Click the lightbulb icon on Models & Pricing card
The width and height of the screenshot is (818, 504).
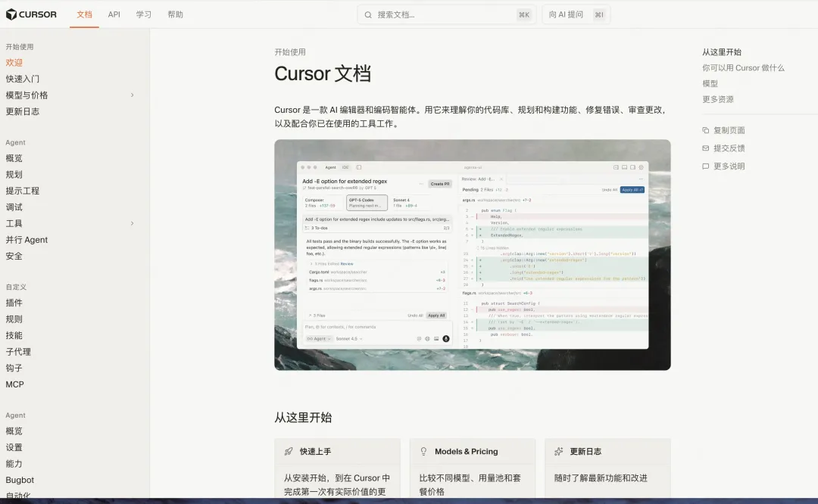pos(423,451)
